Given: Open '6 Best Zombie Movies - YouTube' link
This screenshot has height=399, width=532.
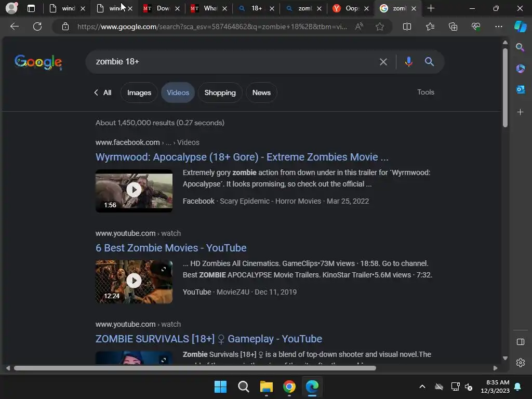Looking at the screenshot, I should (171, 248).
